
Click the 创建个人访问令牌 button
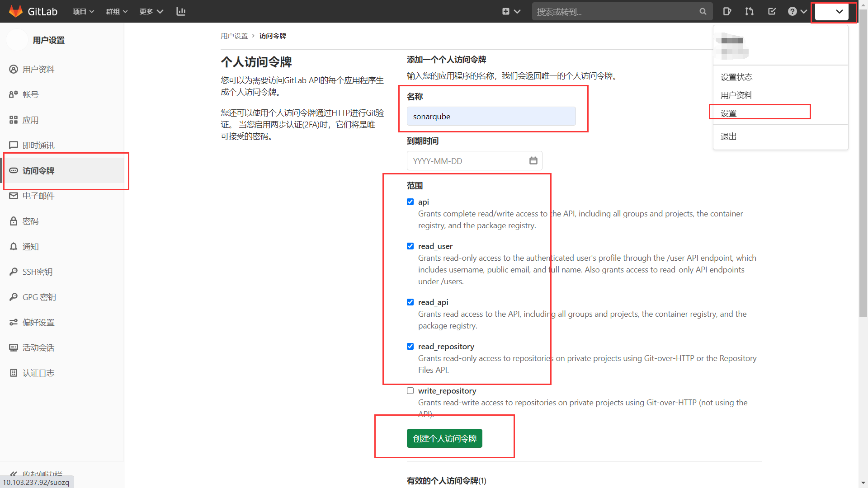tap(444, 438)
